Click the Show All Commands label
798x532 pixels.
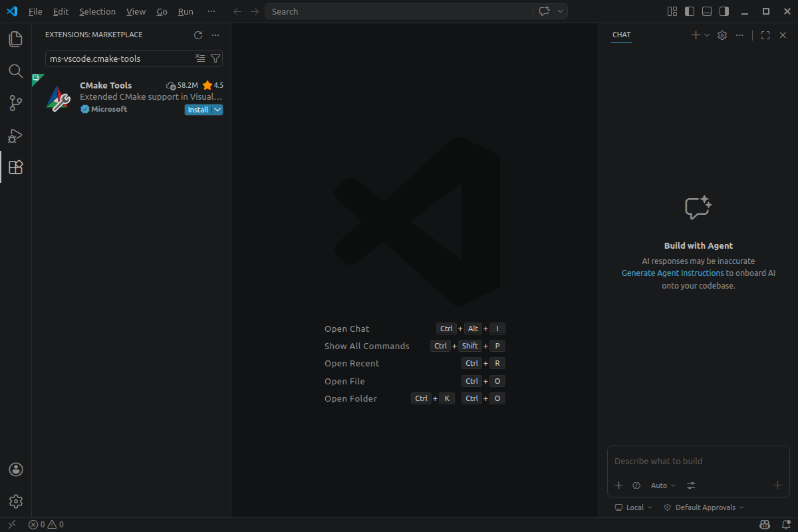tap(367, 346)
